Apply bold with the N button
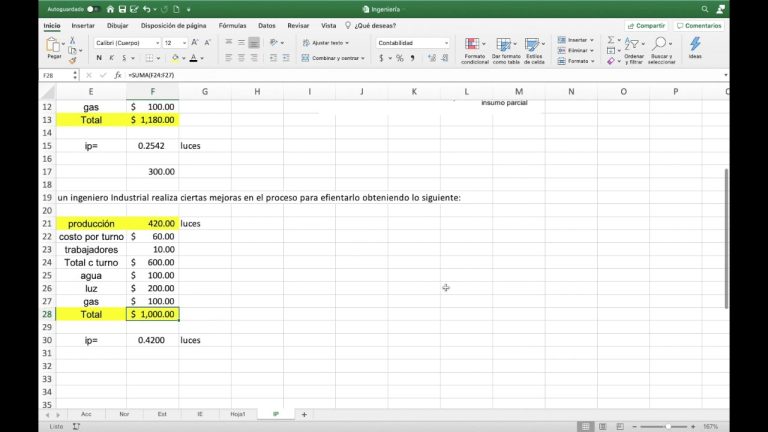Screen dimensions: 768x432 click(x=99, y=58)
